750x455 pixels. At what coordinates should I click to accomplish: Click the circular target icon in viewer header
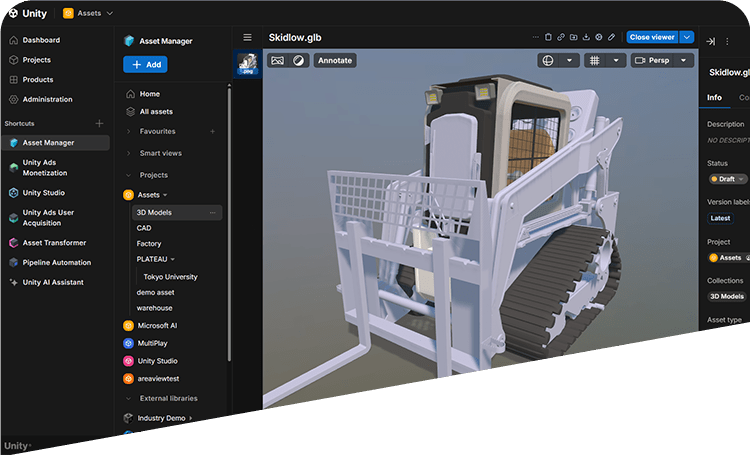click(x=598, y=37)
